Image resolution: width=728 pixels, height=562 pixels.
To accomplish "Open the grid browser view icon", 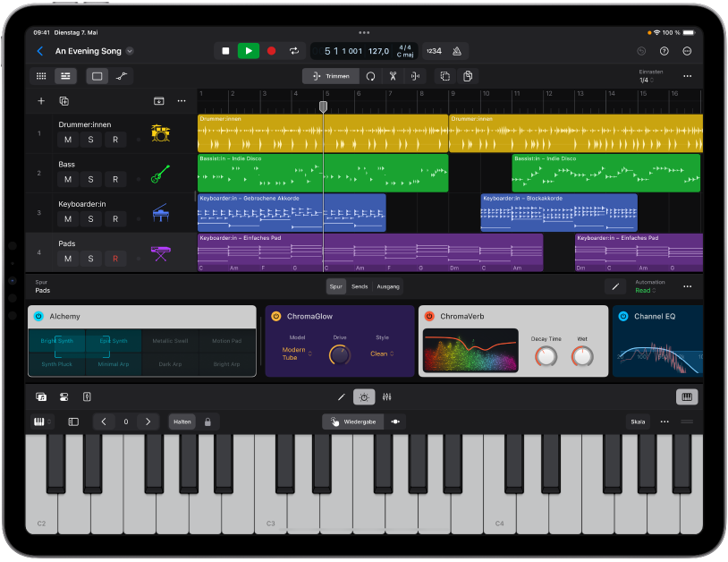I will point(41,76).
